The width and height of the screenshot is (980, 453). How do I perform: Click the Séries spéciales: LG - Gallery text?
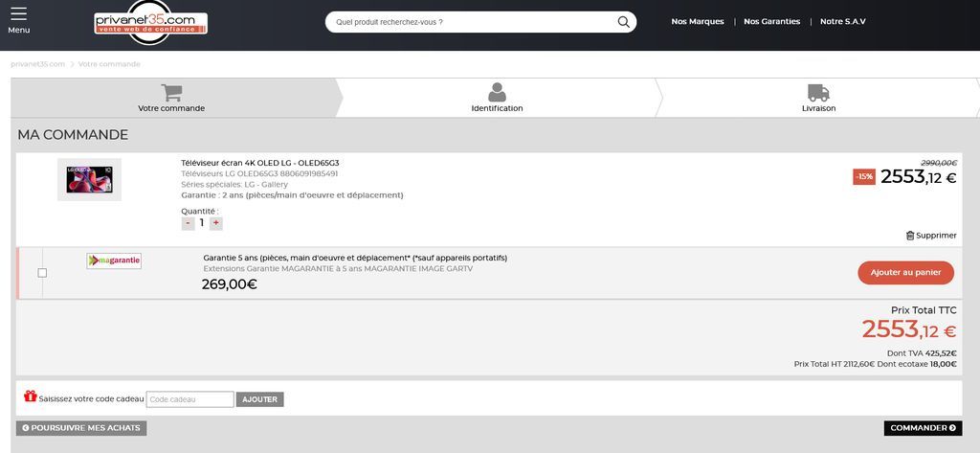[234, 185]
